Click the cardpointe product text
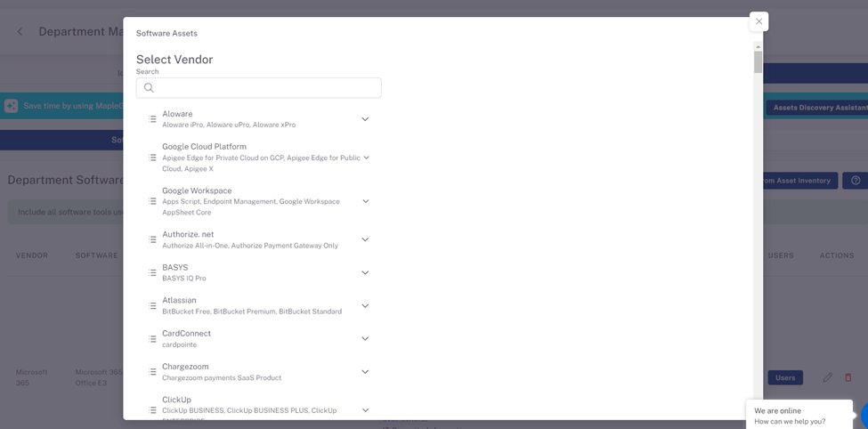868x429 pixels. [179, 344]
